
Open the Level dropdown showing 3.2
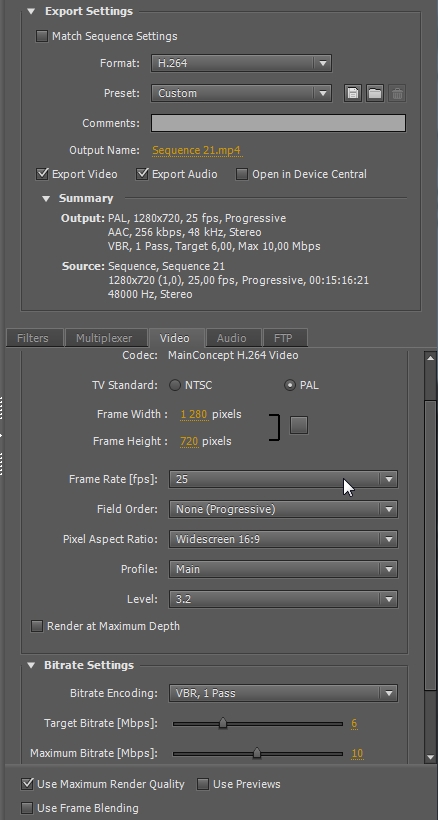pos(283,599)
